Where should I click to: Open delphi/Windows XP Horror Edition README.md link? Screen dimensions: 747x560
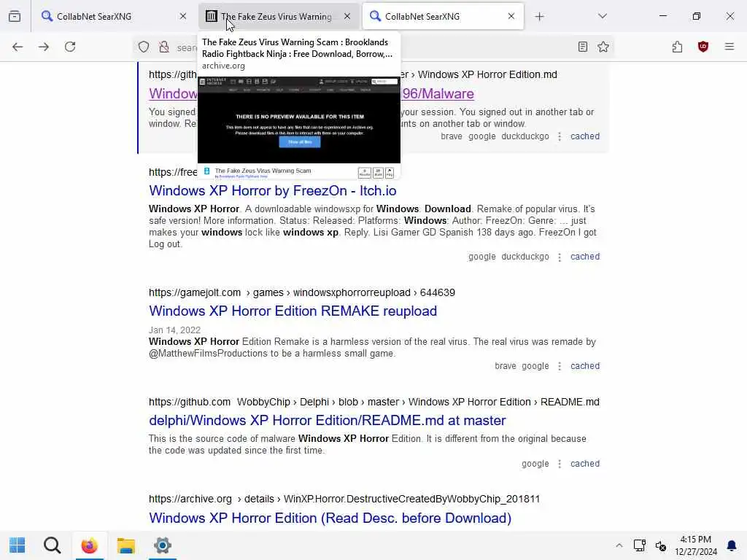click(x=328, y=421)
